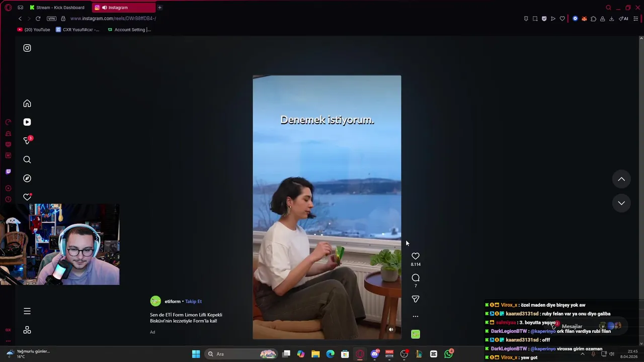Open the browser profile account icon
This screenshot has height=362, width=644.
point(602,19)
